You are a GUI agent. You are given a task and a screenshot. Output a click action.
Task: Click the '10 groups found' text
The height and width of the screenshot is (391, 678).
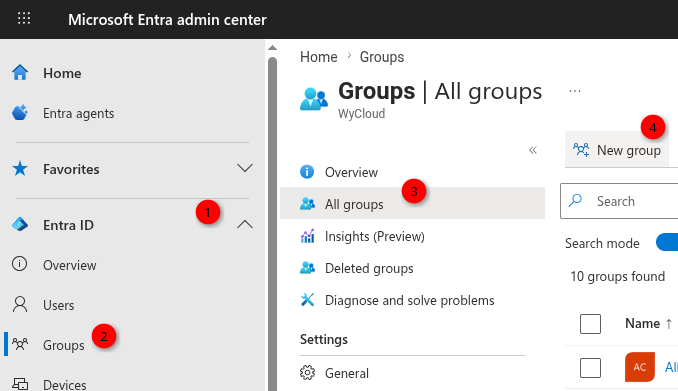pyautogui.click(x=617, y=276)
